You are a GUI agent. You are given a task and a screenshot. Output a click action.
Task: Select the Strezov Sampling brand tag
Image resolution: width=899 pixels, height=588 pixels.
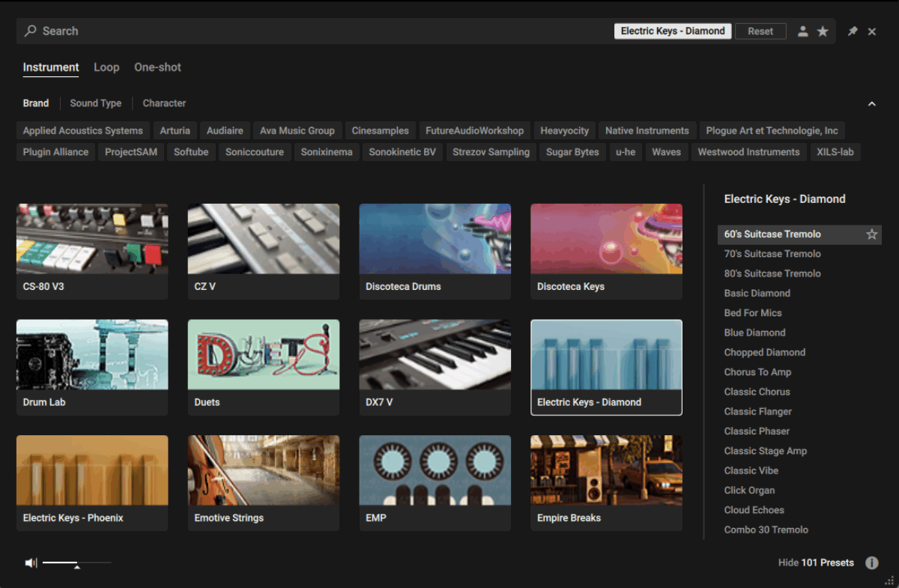pyautogui.click(x=491, y=152)
